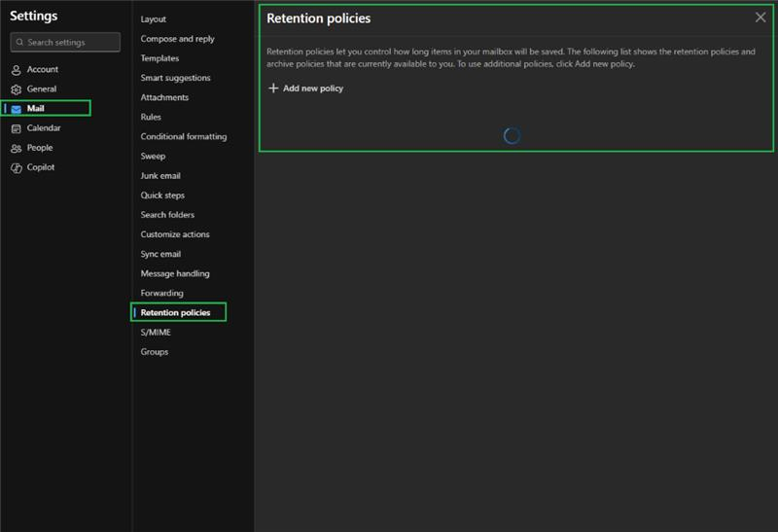Click the General gear icon
778x532 pixels.
(x=17, y=89)
